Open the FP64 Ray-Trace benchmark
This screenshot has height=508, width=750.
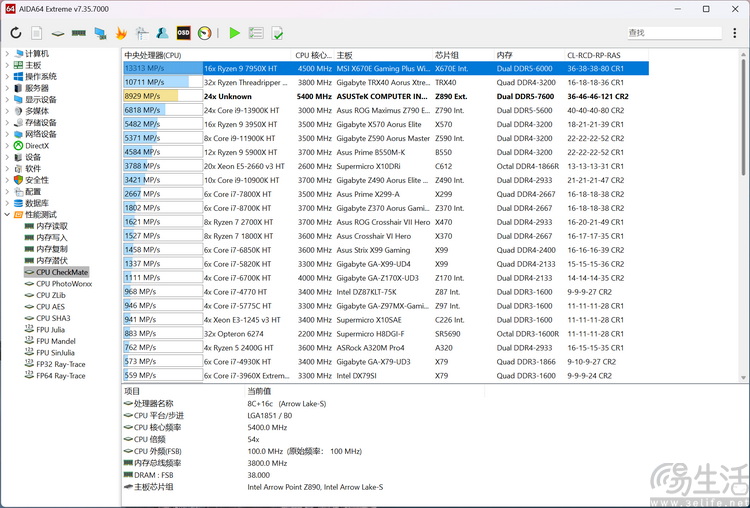(x=61, y=375)
